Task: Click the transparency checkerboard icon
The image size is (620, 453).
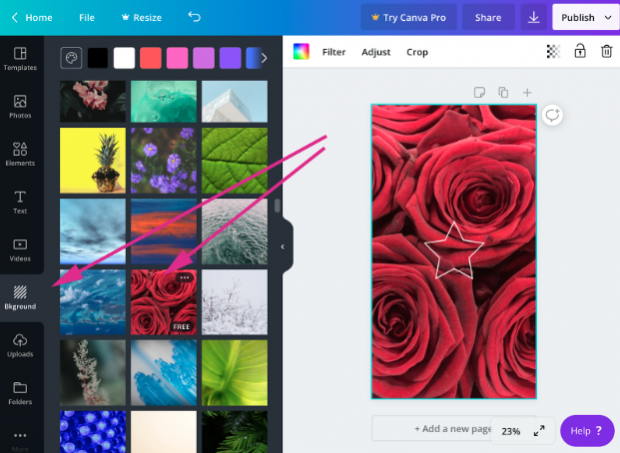Action: click(x=553, y=51)
